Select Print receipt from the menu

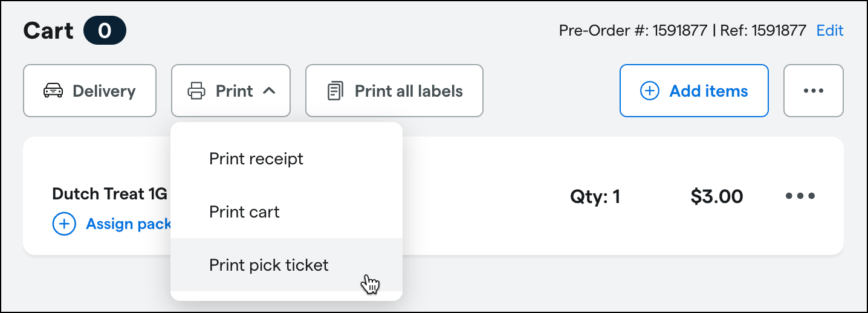point(256,159)
